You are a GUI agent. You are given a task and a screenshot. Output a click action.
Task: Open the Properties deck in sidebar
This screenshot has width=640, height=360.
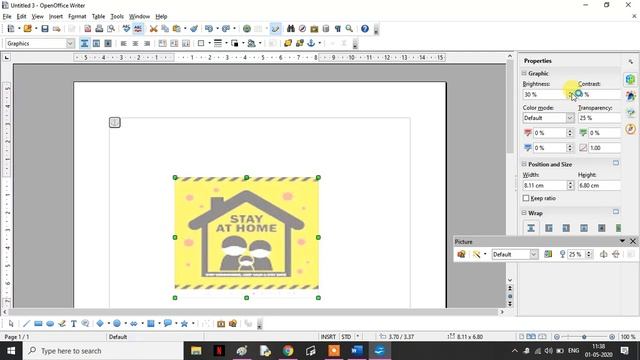tap(631, 79)
